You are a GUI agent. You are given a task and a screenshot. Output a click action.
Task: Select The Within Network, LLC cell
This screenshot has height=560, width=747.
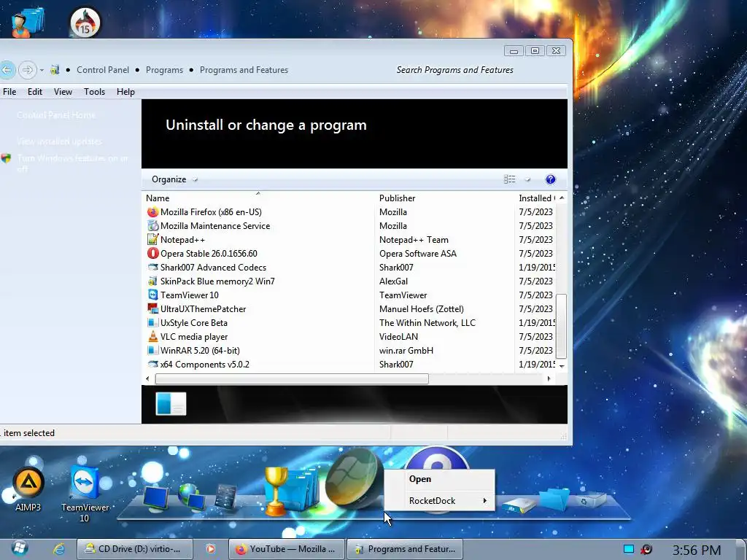(x=427, y=322)
